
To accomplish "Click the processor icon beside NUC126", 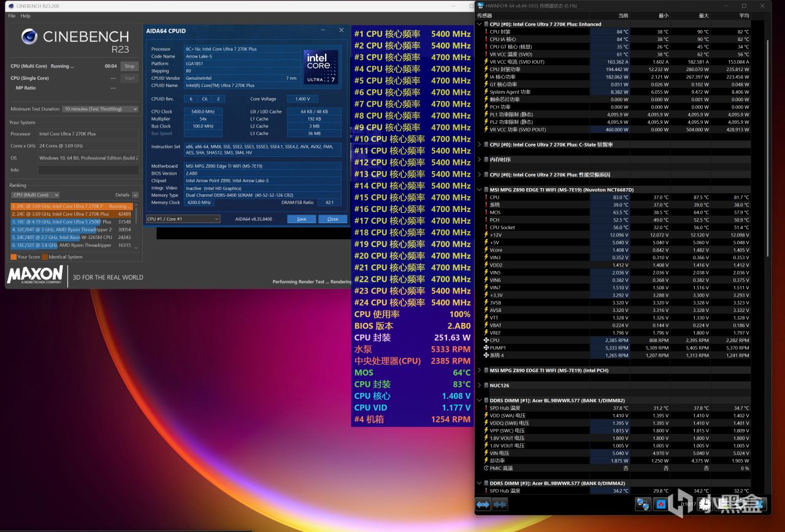I will coord(486,386).
